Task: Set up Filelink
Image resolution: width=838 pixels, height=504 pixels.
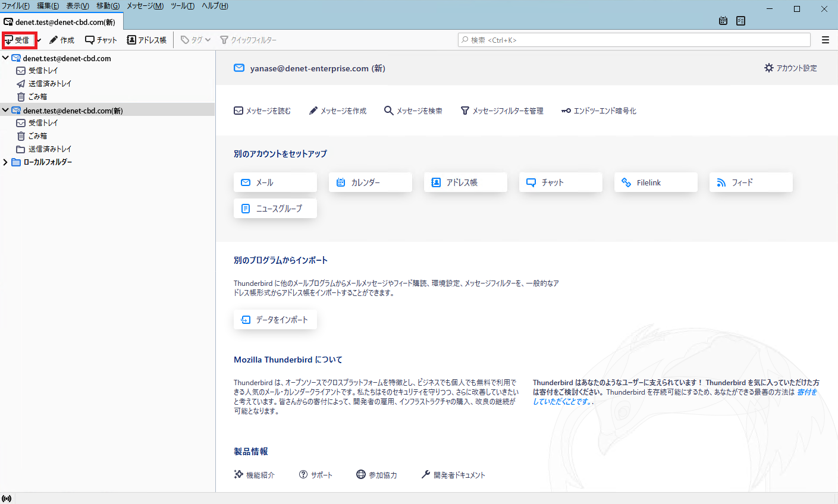Action: [x=656, y=182]
